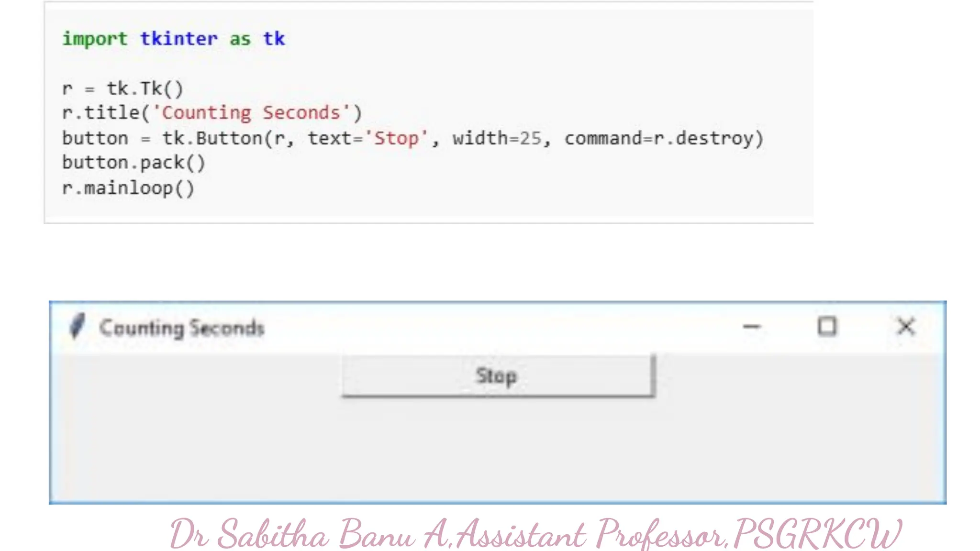Viewport: 980px width, 551px height.
Task: Click tk.Button in the code
Action: click(x=212, y=138)
